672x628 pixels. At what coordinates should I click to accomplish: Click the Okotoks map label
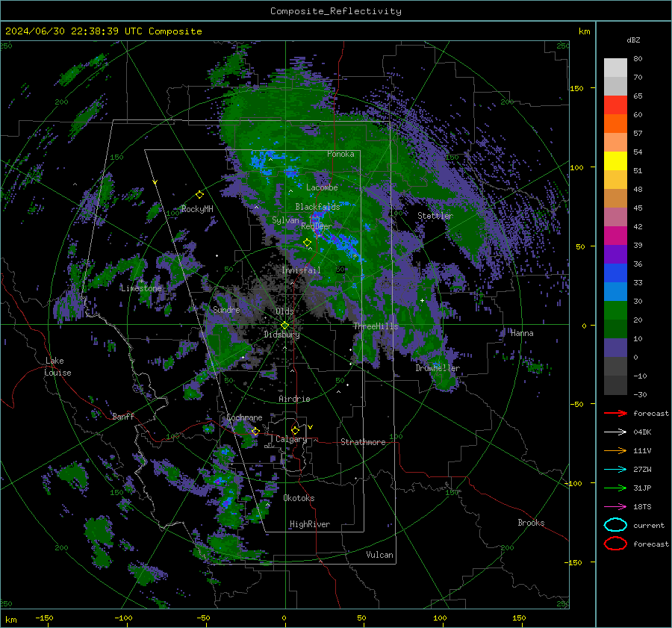click(x=299, y=498)
